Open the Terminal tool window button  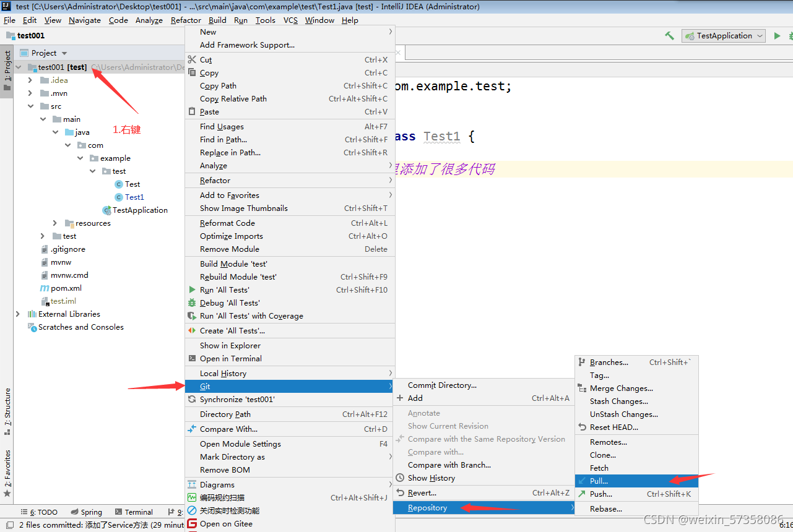132,512
